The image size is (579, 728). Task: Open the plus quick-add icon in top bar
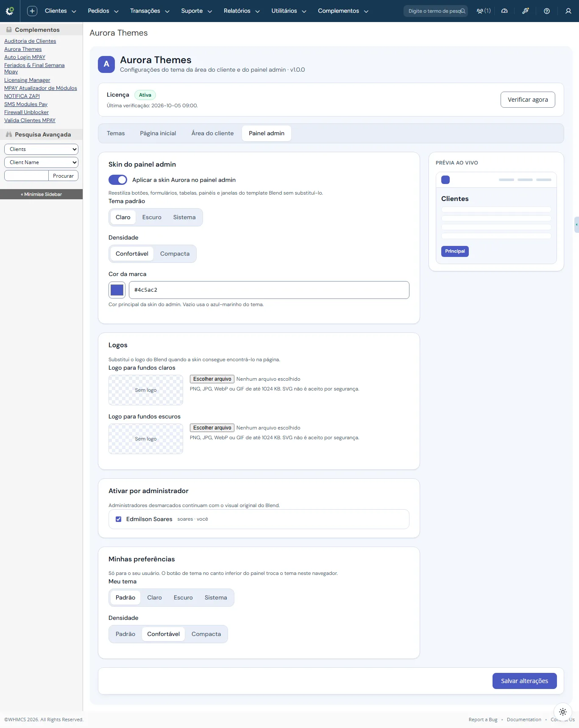(32, 11)
